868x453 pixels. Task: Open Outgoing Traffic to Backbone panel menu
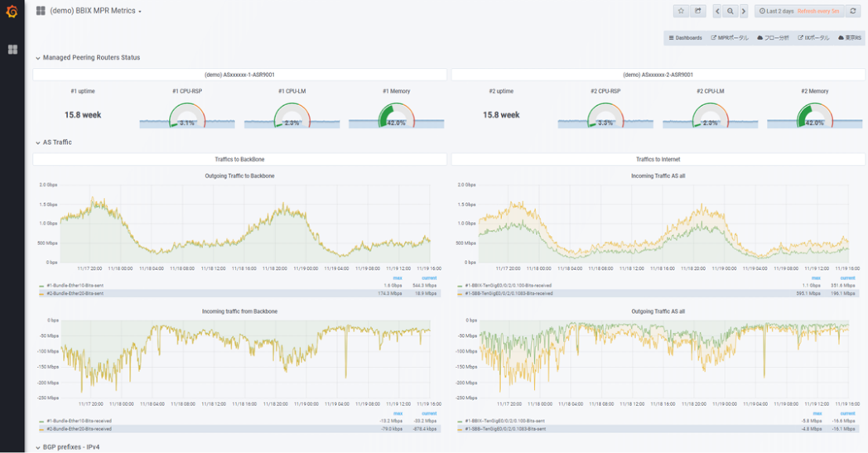point(239,176)
